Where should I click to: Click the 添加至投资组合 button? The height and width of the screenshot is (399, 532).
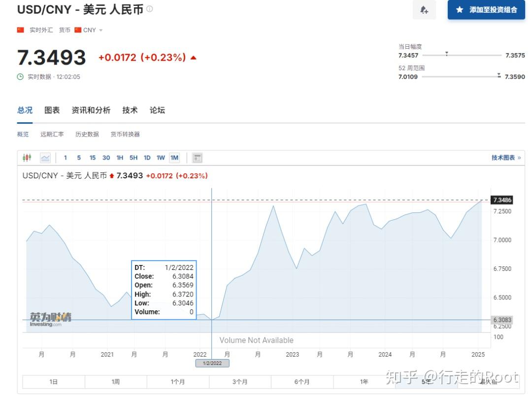(486, 9)
